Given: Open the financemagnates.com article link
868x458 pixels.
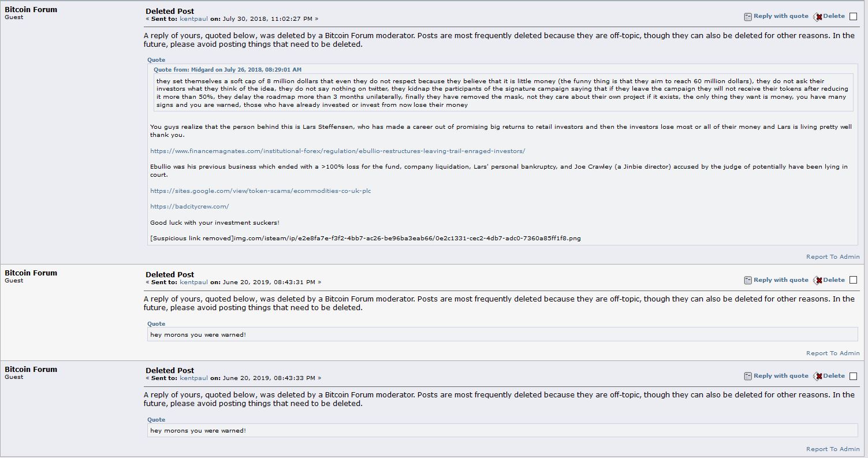Looking at the screenshot, I should [337, 151].
